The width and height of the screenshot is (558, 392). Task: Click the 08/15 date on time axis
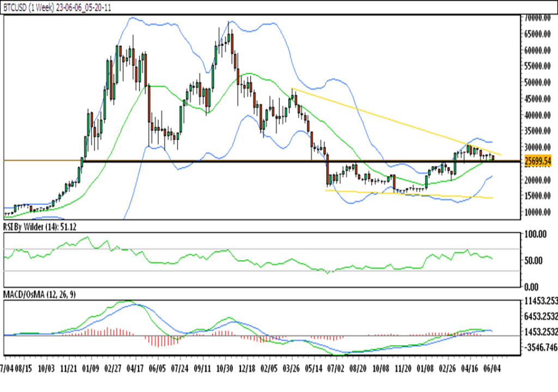click(x=24, y=369)
